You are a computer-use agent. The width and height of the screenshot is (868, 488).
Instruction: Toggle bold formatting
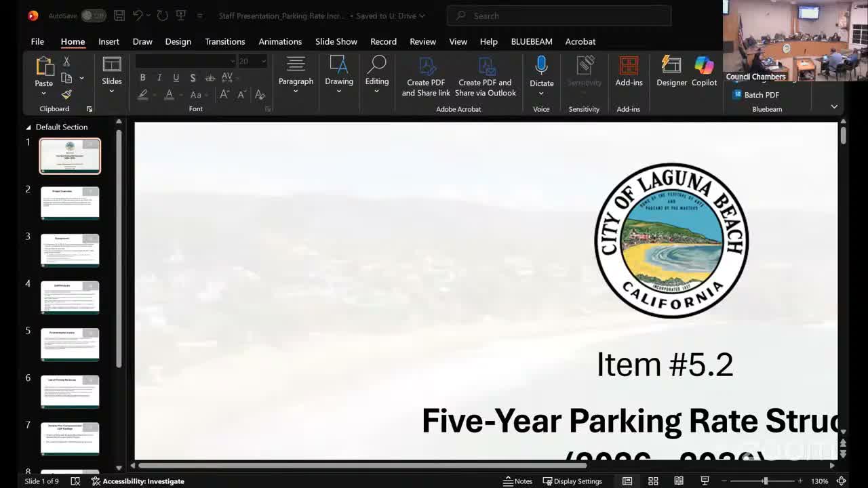(x=142, y=78)
